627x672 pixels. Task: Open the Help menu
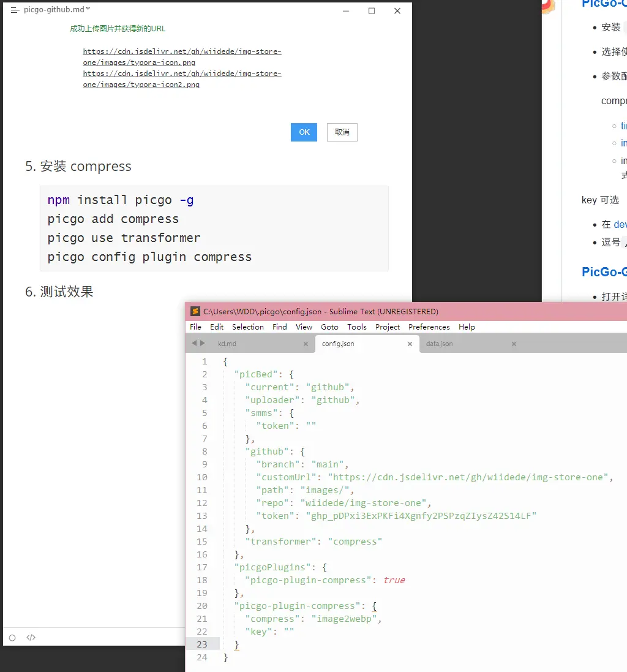click(x=467, y=327)
